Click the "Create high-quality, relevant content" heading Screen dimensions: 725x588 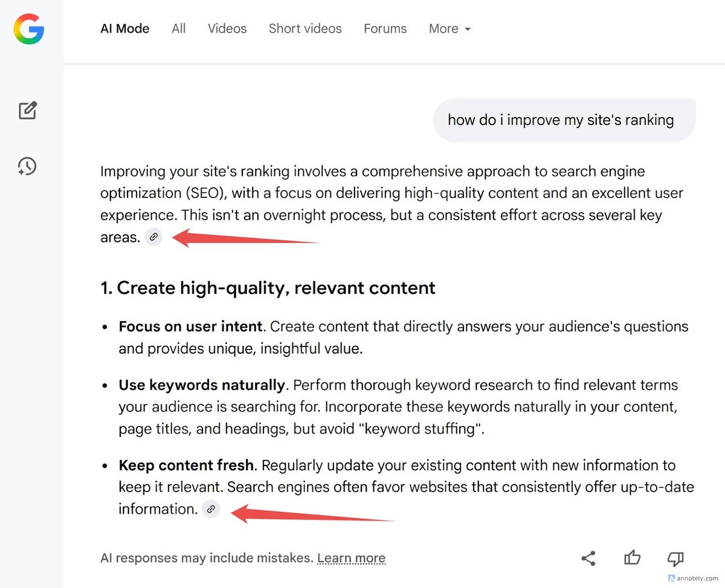[x=268, y=288]
